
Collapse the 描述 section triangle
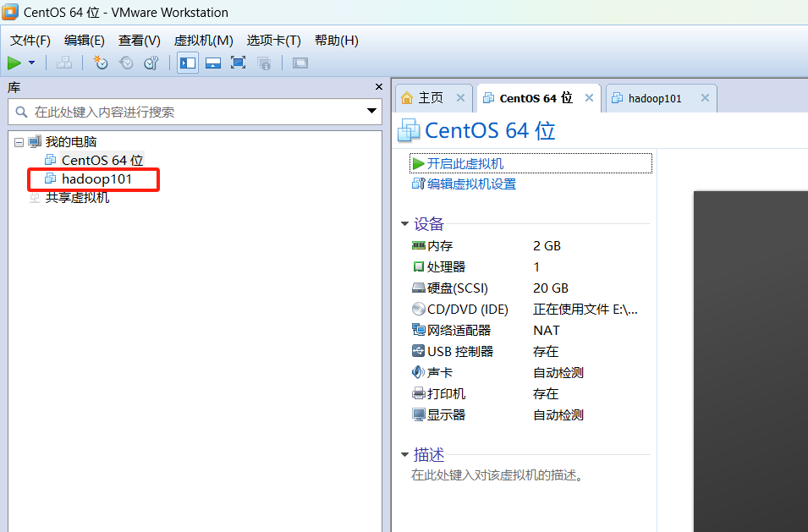405,455
